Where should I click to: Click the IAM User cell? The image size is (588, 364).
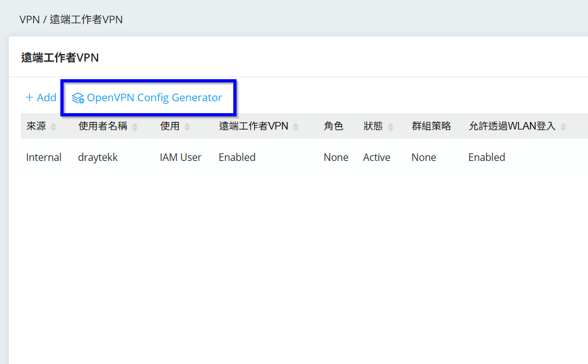pyautogui.click(x=180, y=157)
